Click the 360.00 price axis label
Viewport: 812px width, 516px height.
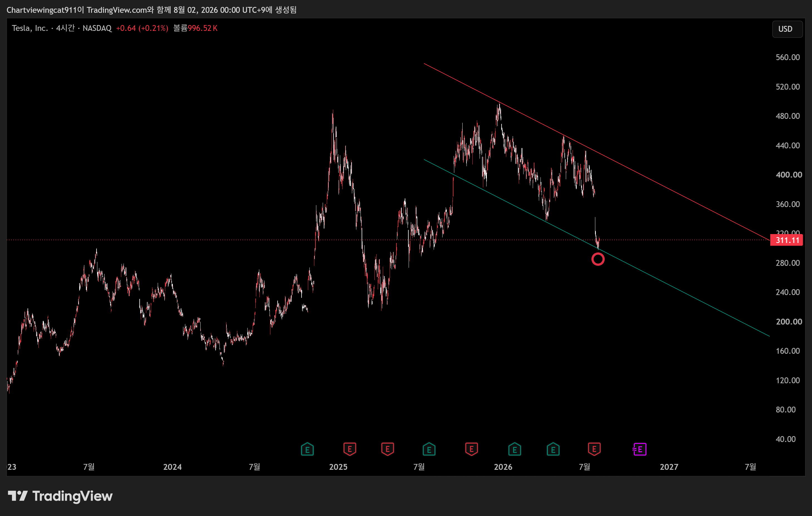click(x=788, y=204)
